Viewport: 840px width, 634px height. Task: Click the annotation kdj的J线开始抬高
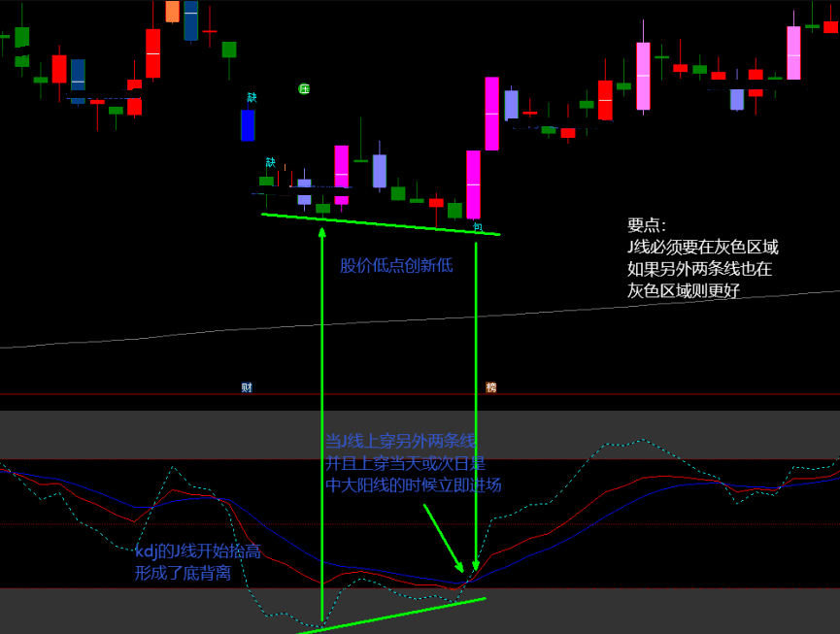(198, 551)
